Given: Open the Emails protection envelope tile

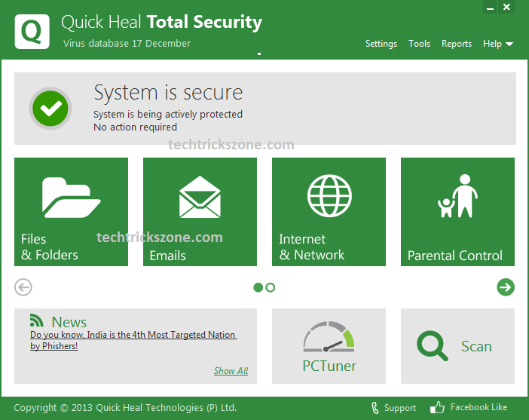Looking at the screenshot, I should click(x=200, y=211).
